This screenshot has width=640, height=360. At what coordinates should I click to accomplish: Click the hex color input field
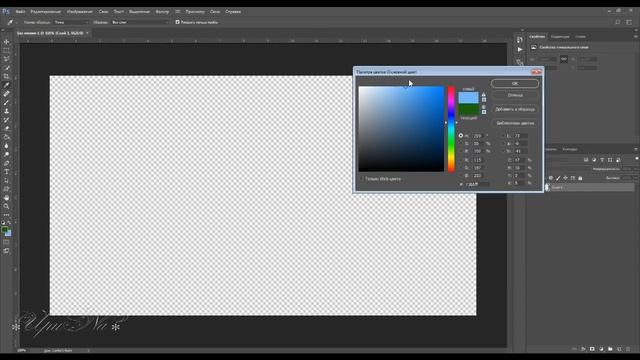click(x=477, y=184)
